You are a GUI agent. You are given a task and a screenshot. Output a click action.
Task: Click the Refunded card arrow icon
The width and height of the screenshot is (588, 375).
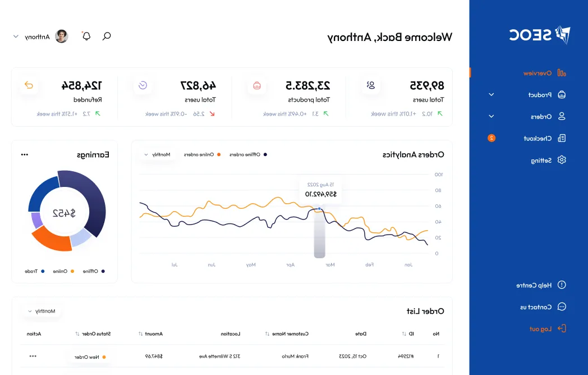coord(29,85)
